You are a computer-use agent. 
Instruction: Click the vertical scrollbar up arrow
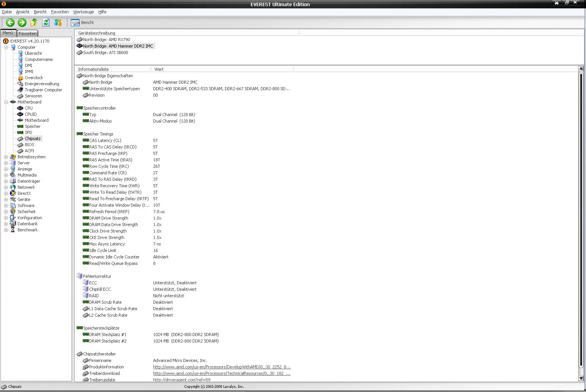pyautogui.click(x=581, y=69)
